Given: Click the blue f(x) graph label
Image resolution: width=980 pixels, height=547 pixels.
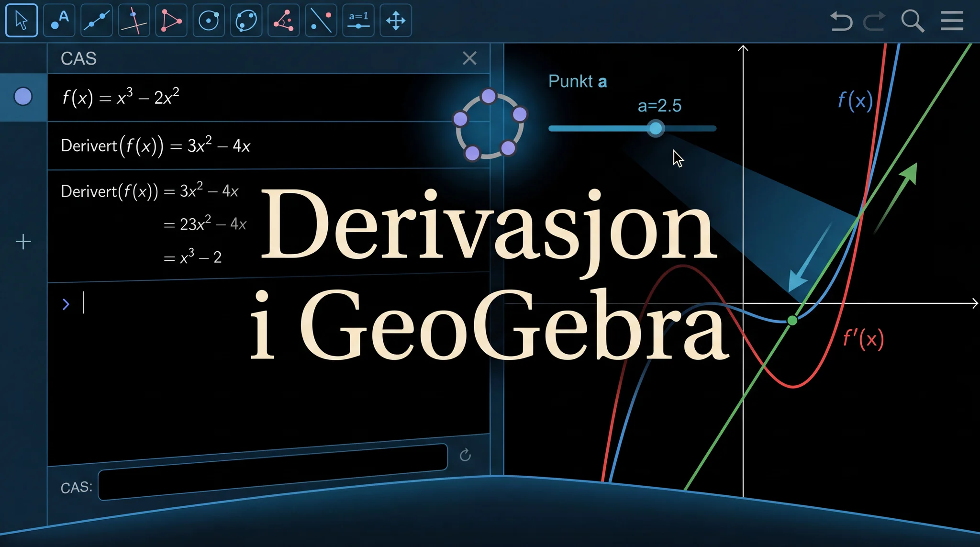Looking at the screenshot, I should pyautogui.click(x=855, y=100).
